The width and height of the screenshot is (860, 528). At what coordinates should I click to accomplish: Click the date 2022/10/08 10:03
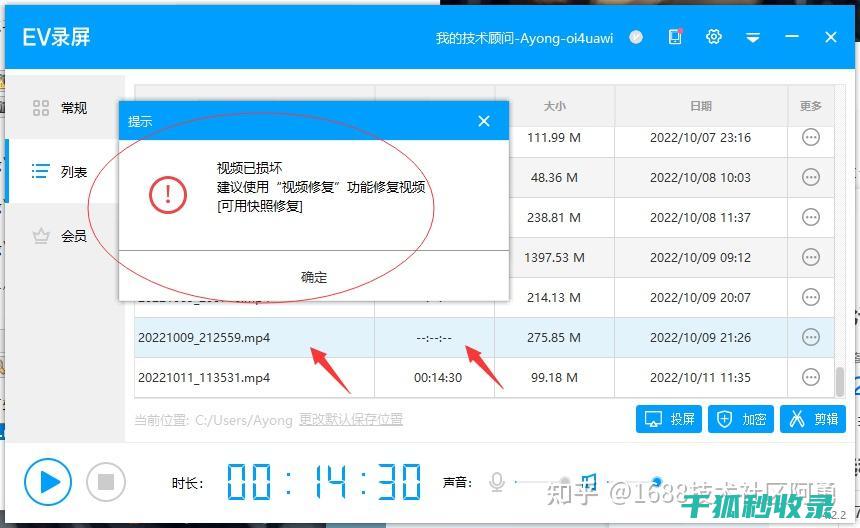(x=700, y=178)
